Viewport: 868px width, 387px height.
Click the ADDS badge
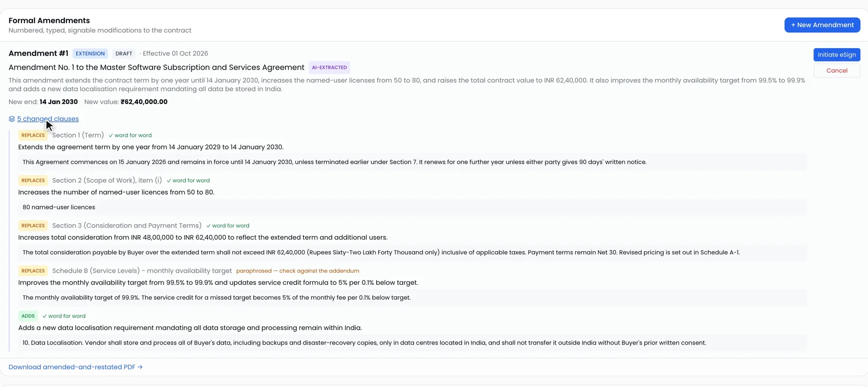point(28,316)
